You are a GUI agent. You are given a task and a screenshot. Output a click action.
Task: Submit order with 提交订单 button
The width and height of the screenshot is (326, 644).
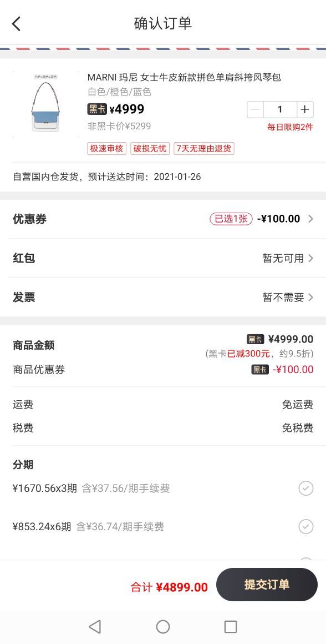point(267,585)
